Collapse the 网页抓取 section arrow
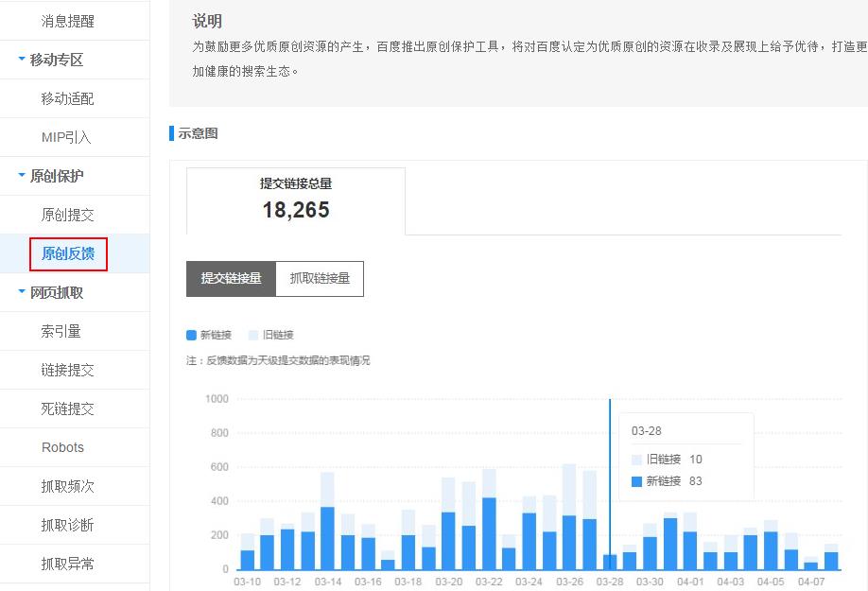 coord(22,290)
